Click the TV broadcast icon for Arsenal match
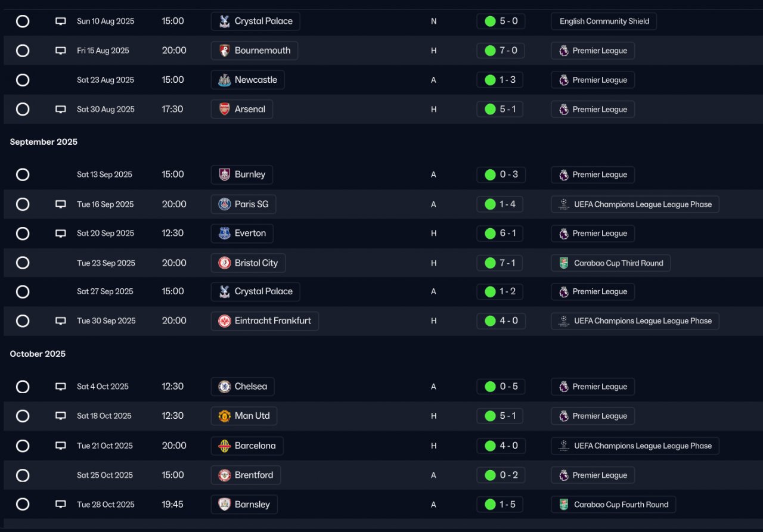 (x=60, y=110)
